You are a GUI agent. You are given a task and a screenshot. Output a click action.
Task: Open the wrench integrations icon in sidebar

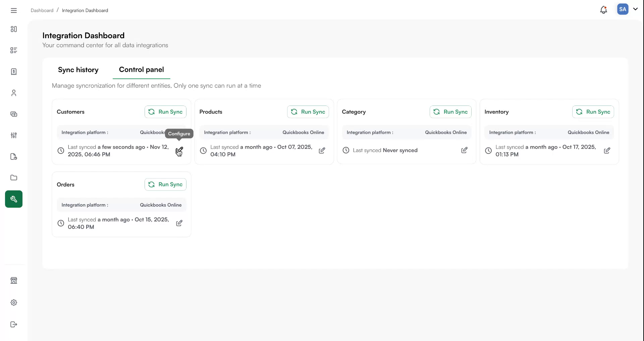pos(14,199)
